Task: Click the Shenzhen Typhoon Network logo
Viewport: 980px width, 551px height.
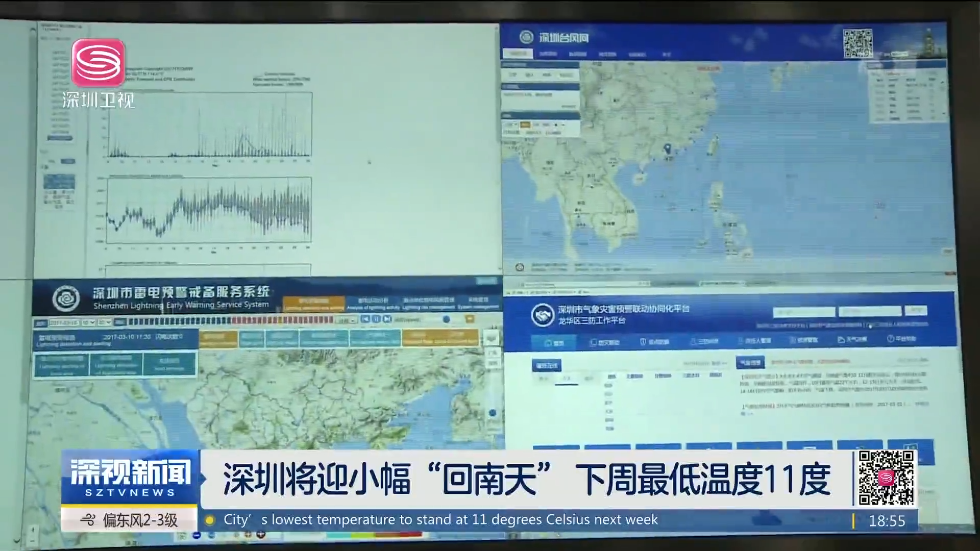Action: [526, 37]
